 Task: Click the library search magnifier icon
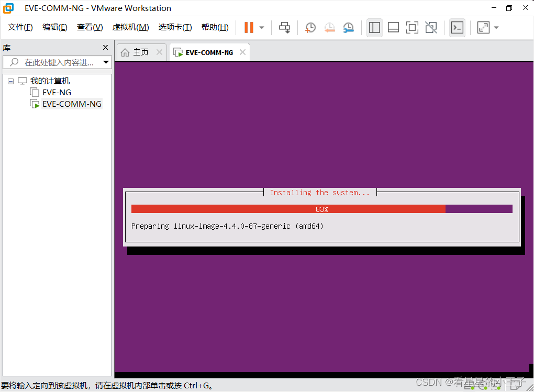[x=14, y=62]
